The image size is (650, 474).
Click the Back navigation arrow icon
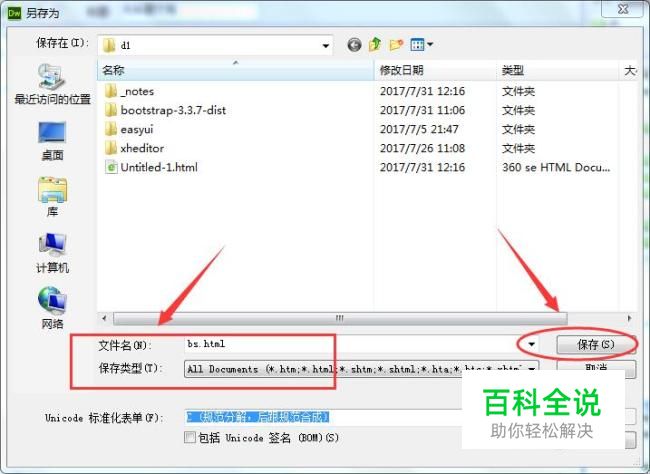tap(354, 44)
